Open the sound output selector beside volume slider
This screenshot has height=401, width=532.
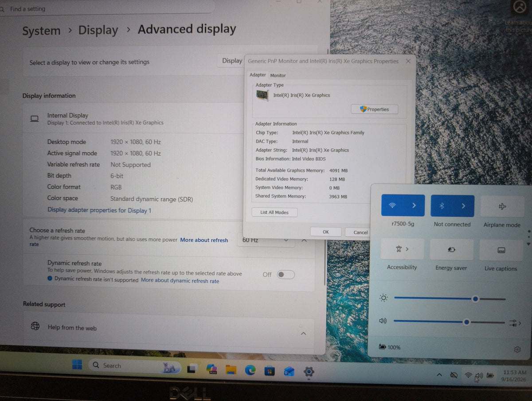[x=515, y=323]
